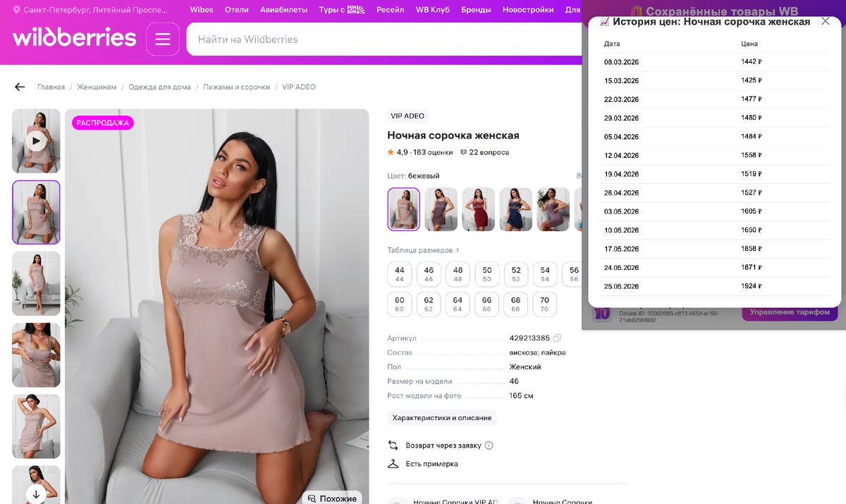Screen dimensions: 846x504
Task: Click Одежда для дома breadcrumb
Action: (160, 87)
